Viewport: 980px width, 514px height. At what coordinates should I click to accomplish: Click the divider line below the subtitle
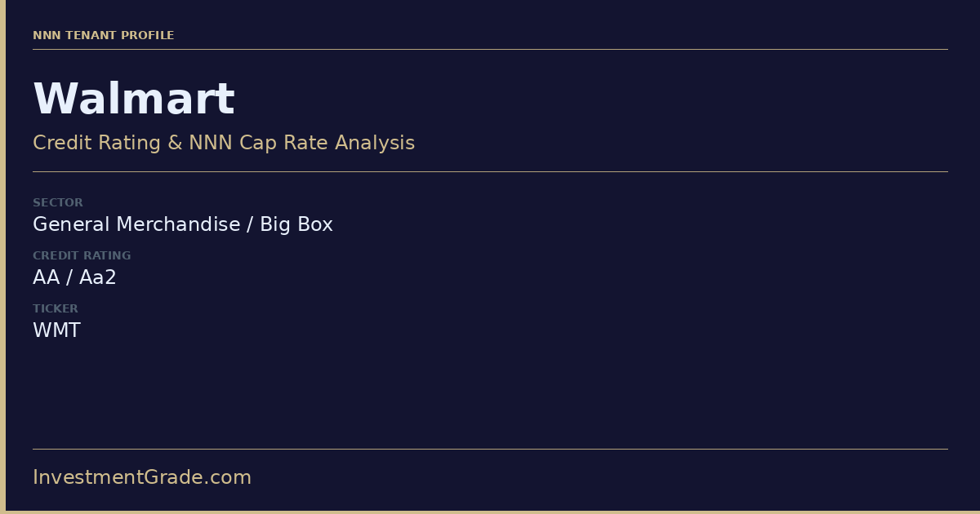490,172
